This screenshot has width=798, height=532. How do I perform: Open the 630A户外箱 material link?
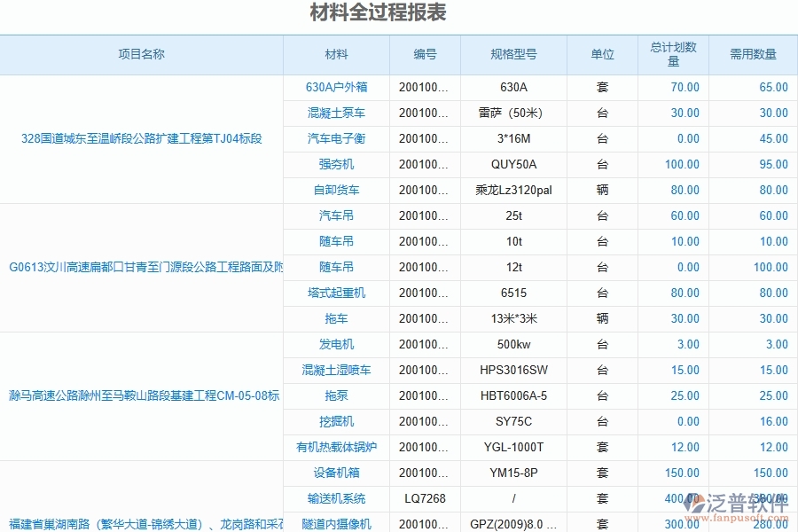click(335, 87)
